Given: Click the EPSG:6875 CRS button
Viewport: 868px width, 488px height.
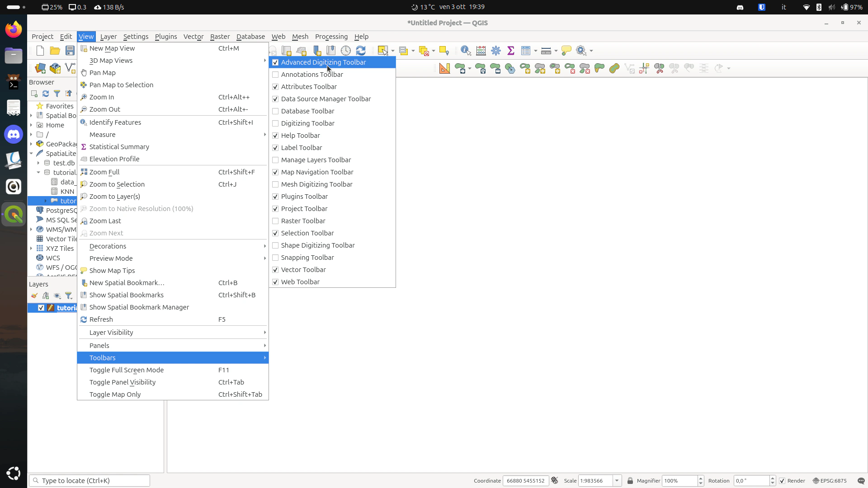Looking at the screenshot, I should (x=830, y=481).
